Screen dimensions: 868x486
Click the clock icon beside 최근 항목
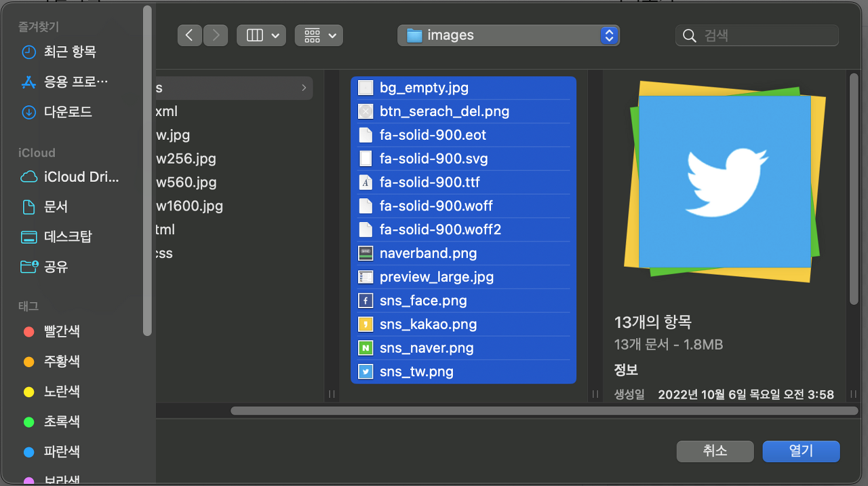[28, 52]
